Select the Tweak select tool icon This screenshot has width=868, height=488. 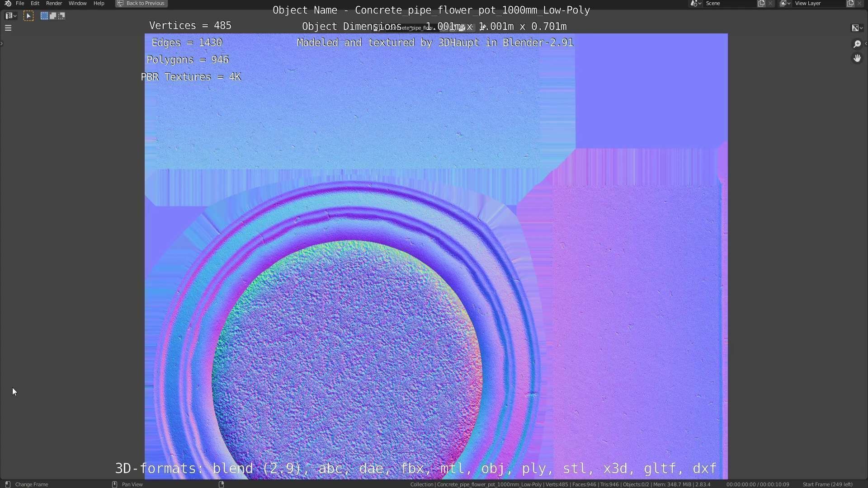click(28, 16)
